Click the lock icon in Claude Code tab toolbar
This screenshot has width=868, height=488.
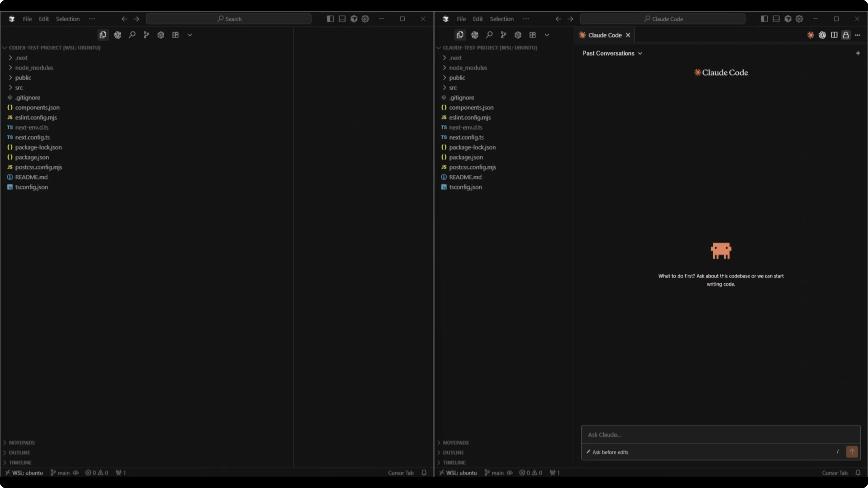(846, 35)
